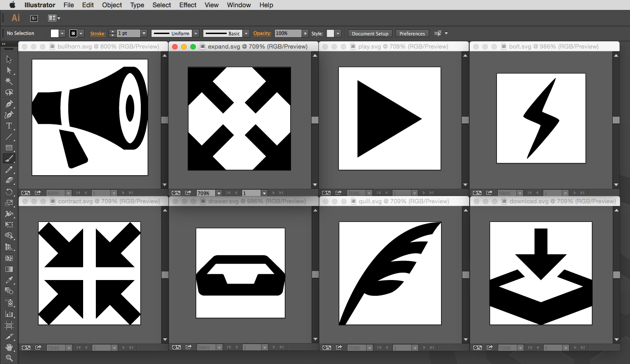Select the Magic Wand tool
This screenshot has height=364, width=630.
(9, 81)
